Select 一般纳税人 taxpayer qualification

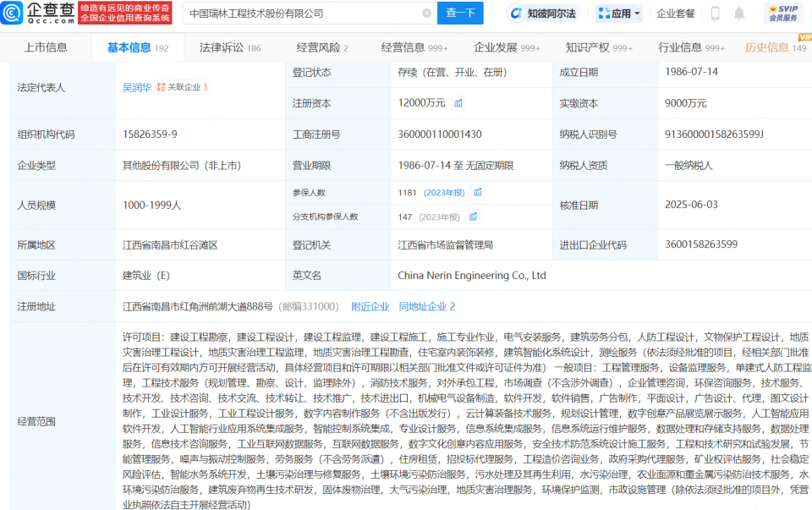(689, 166)
